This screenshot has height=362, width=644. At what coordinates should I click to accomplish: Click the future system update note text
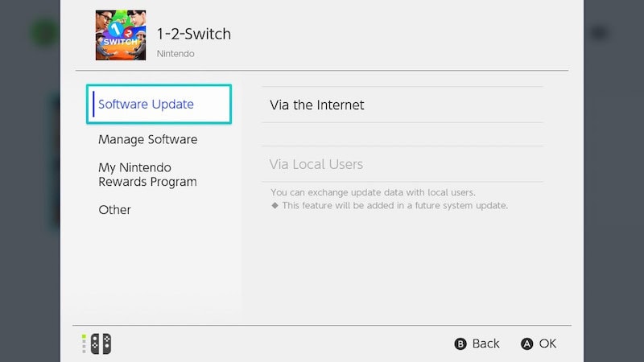tap(394, 205)
